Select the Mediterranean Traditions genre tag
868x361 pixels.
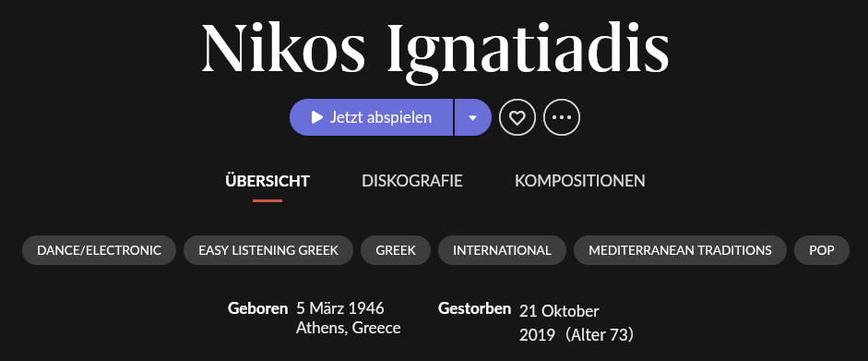coord(680,250)
